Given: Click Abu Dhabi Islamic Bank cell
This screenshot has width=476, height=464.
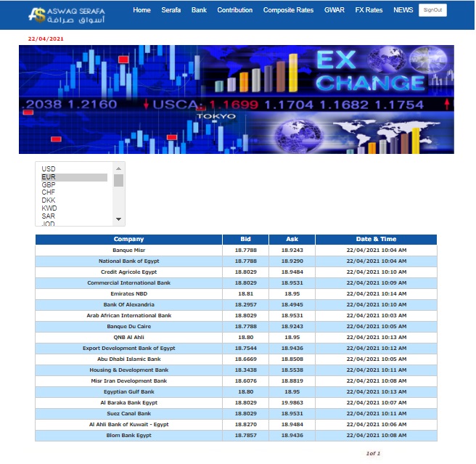Looking at the screenshot, I should (x=128, y=359).
